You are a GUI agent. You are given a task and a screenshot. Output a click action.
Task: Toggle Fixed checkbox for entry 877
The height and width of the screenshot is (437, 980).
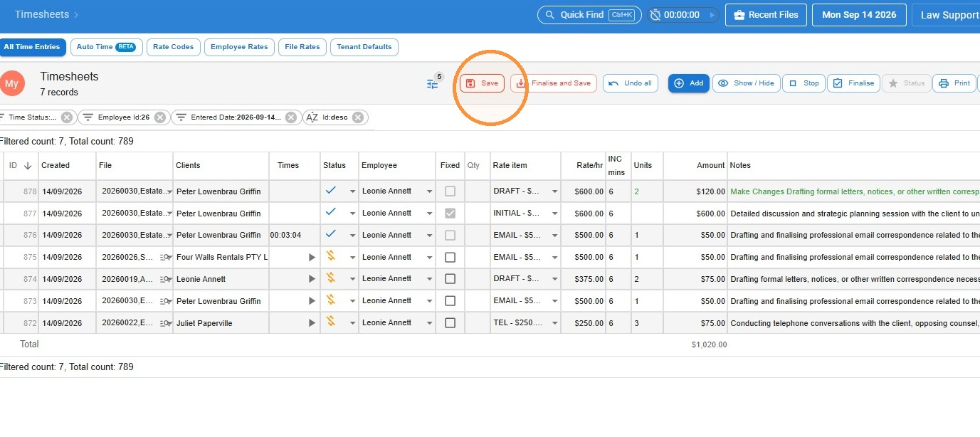[450, 213]
